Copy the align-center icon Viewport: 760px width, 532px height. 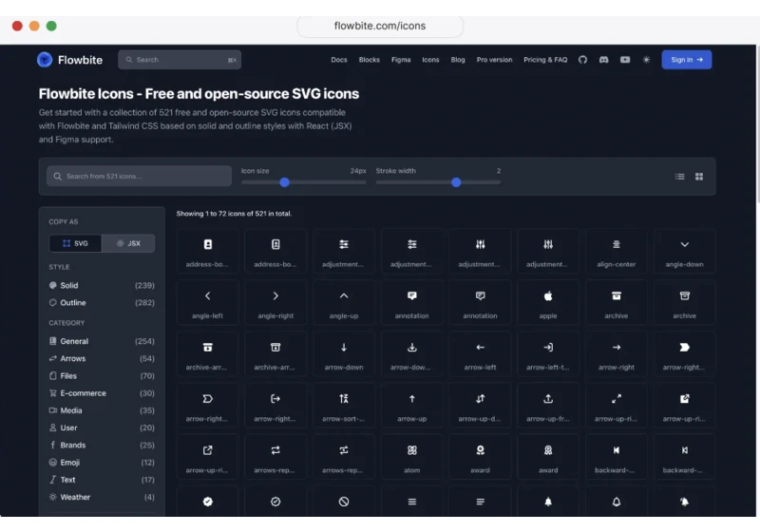point(616,252)
